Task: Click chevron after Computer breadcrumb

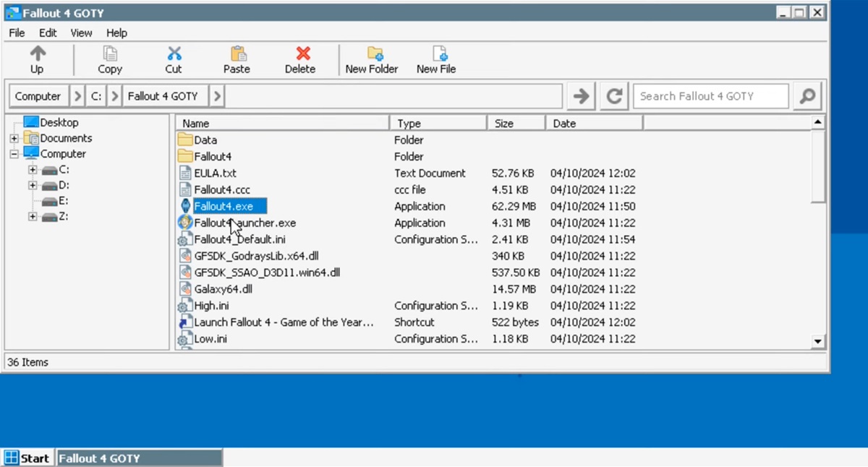Action: 77,96
